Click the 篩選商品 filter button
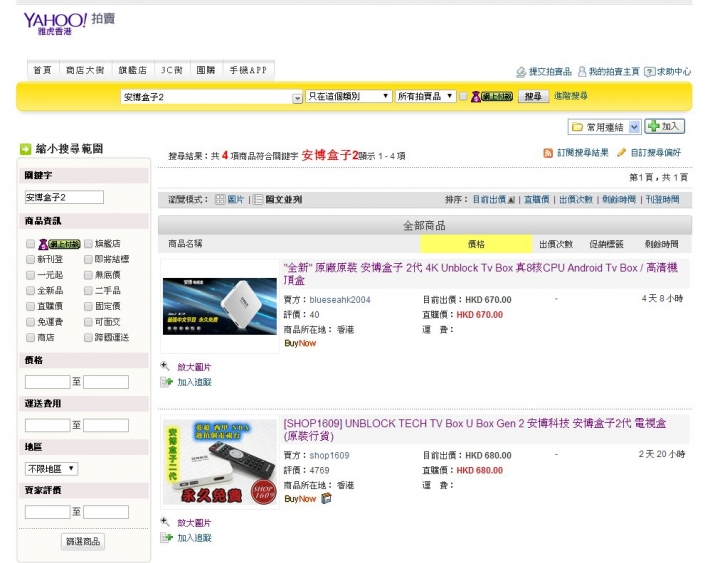This screenshot has height=563, width=720. [x=83, y=541]
